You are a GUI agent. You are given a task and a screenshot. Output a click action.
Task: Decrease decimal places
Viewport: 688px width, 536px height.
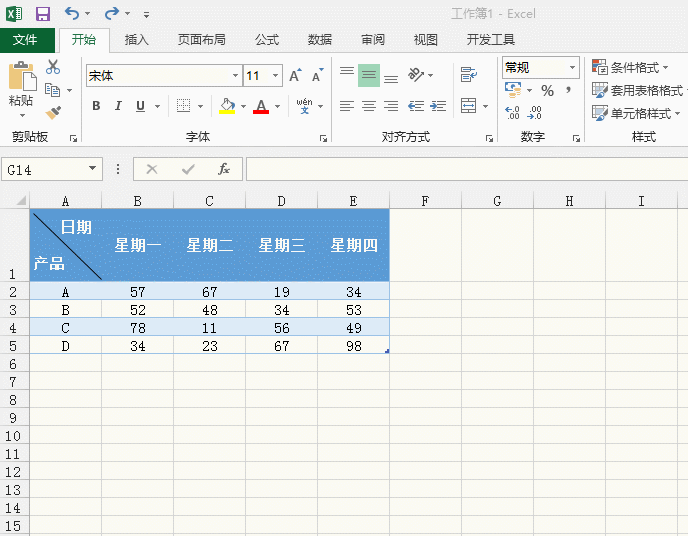point(534,113)
